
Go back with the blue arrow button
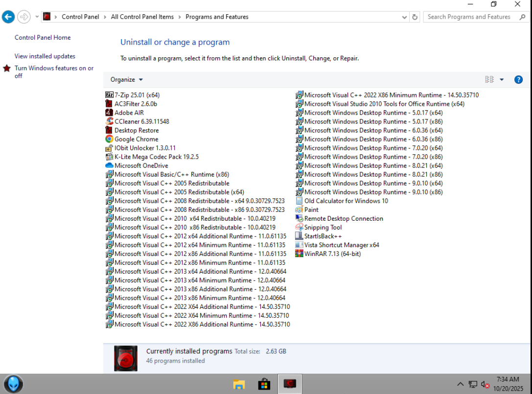(x=8, y=17)
